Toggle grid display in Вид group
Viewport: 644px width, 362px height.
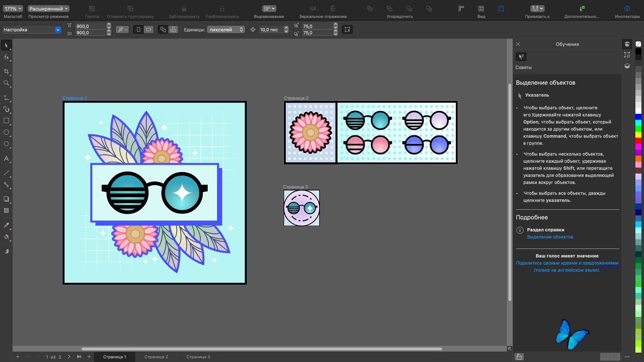tap(481, 9)
